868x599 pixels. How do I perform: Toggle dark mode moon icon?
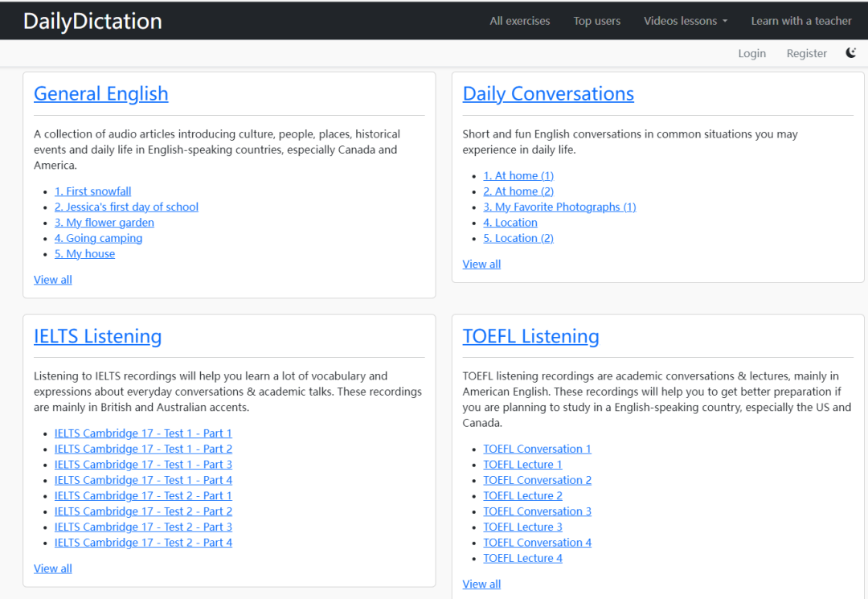(851, 52)
